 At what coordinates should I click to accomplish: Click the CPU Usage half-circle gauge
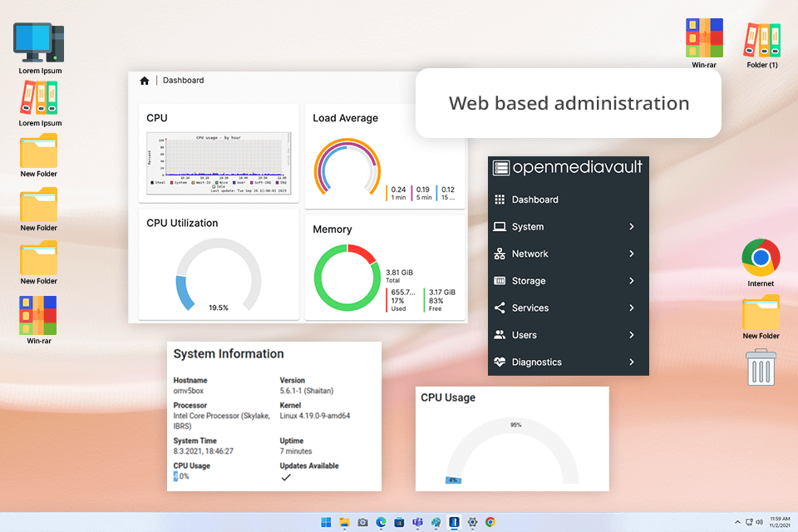(x=512, y=451)
